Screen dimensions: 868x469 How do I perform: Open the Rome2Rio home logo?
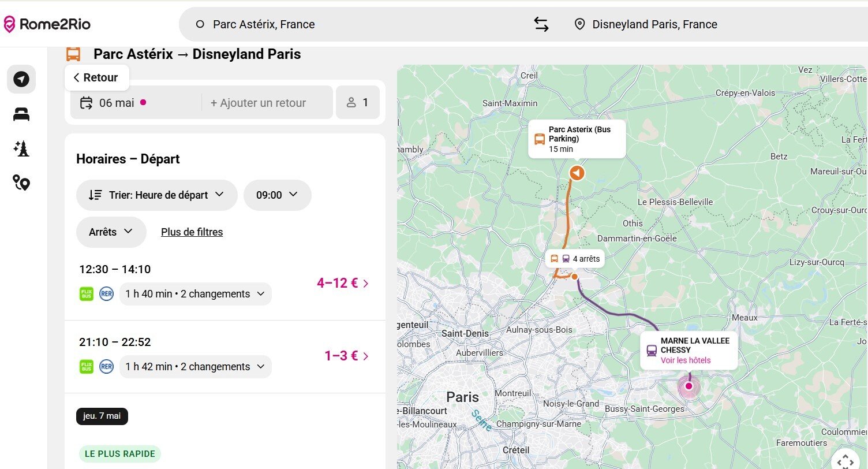click(47, 24)
